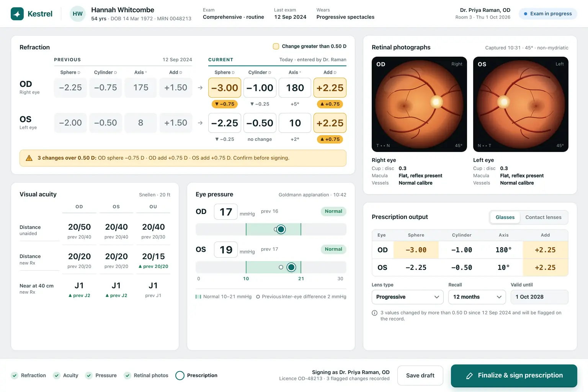Click the arrow between previous and current OD refraction
The image size is (588, 392).
pos(200,88)
